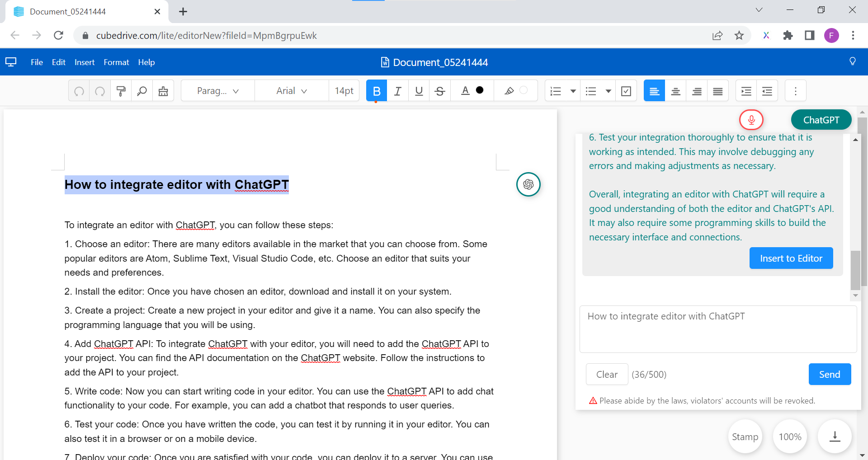Click the browser address bar URL

pyautogui.click(x=207, y=36)
